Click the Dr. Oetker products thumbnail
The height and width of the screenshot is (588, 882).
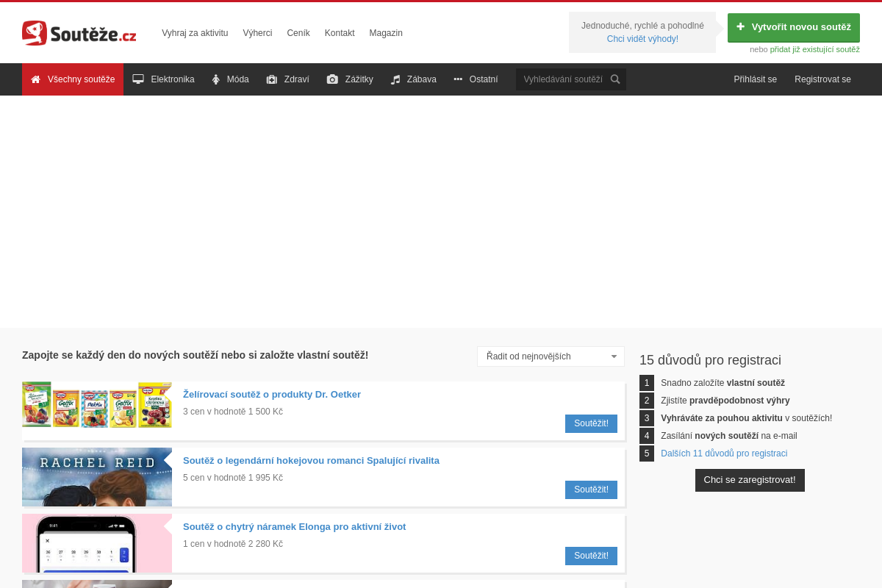coord(97,405)
